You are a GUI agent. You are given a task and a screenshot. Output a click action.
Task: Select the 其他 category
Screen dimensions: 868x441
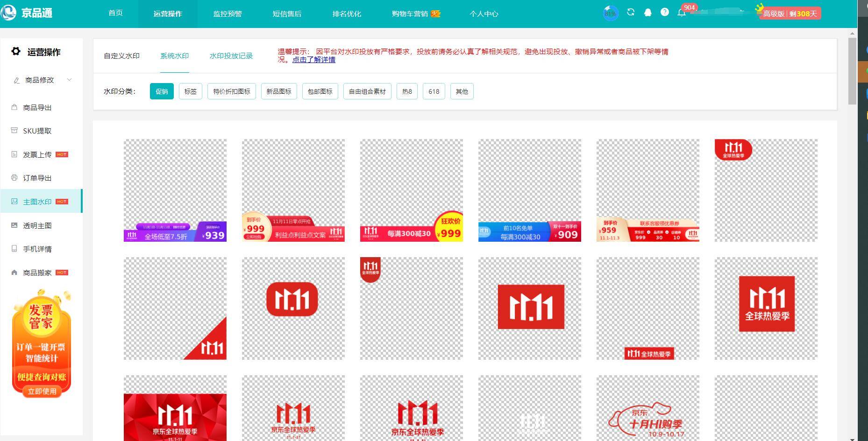coord(462,91)
